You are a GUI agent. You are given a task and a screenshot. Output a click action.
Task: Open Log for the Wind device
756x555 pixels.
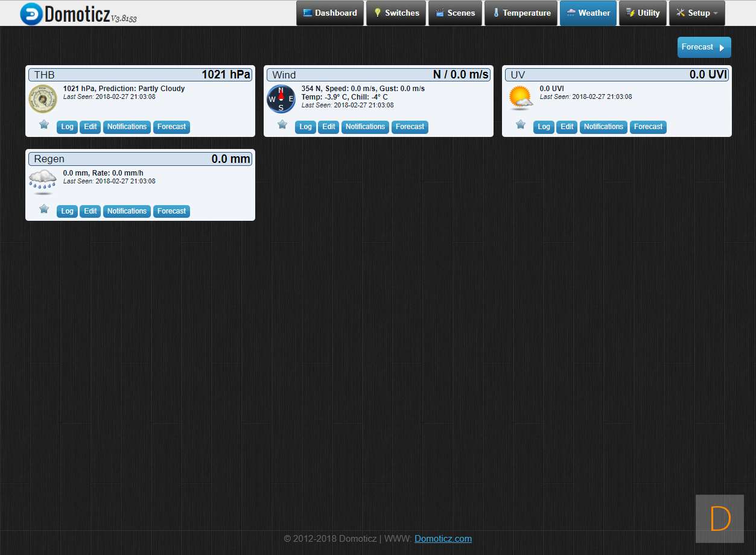pos(306,127)
